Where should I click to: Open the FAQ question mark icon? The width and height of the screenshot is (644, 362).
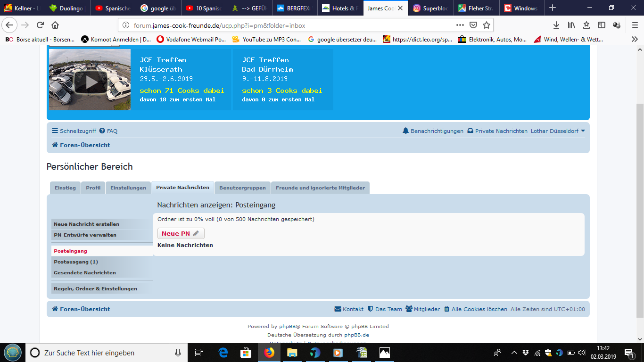click(x=103, y=131)
